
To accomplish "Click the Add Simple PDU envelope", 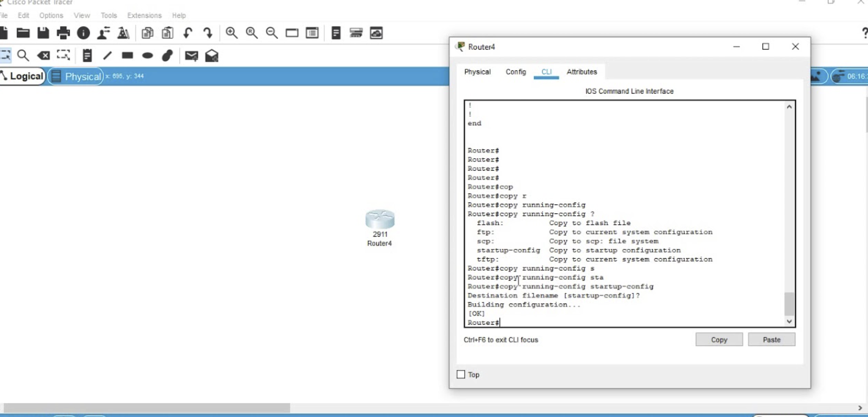I will pos(191,55).
